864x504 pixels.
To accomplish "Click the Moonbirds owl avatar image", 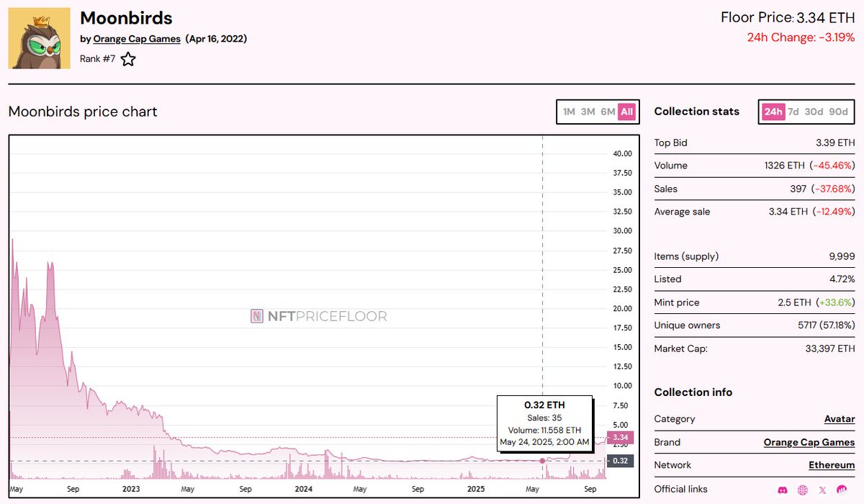I will [x=39, y=38].
